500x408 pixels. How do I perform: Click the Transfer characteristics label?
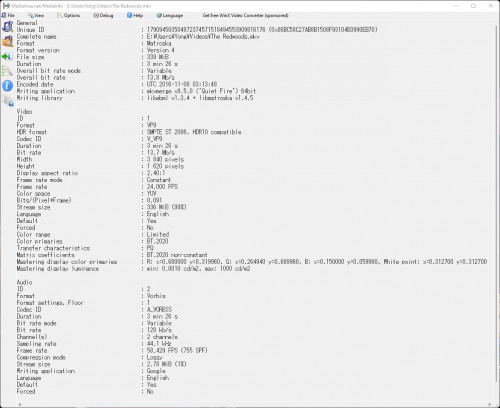(53, 248)
